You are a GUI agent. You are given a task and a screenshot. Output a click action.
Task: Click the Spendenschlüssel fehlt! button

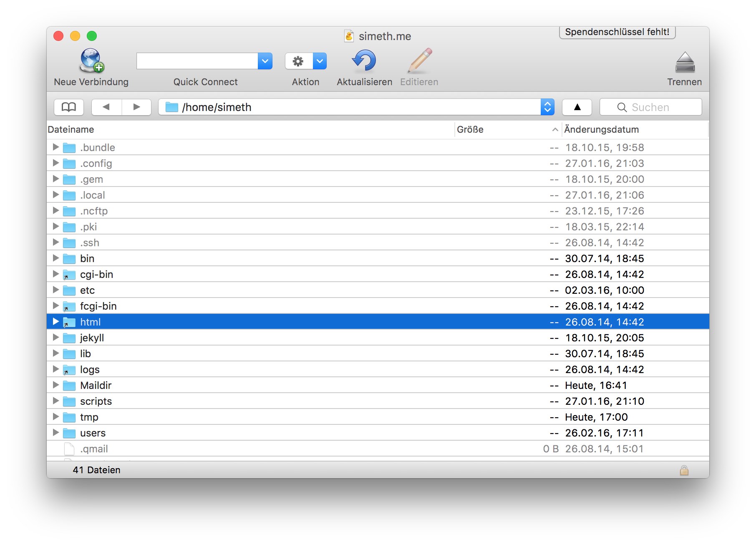click(x=617, y=32)
